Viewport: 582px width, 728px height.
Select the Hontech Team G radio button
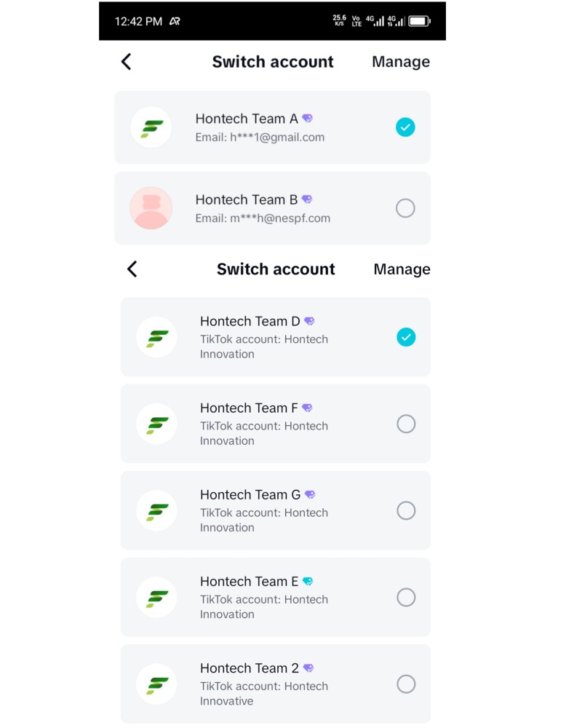[406, 511]
